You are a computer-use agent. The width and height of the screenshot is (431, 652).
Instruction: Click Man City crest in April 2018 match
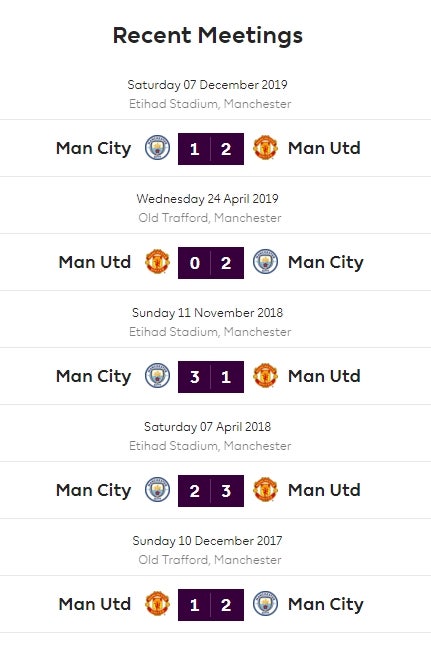tap(158, 490)
